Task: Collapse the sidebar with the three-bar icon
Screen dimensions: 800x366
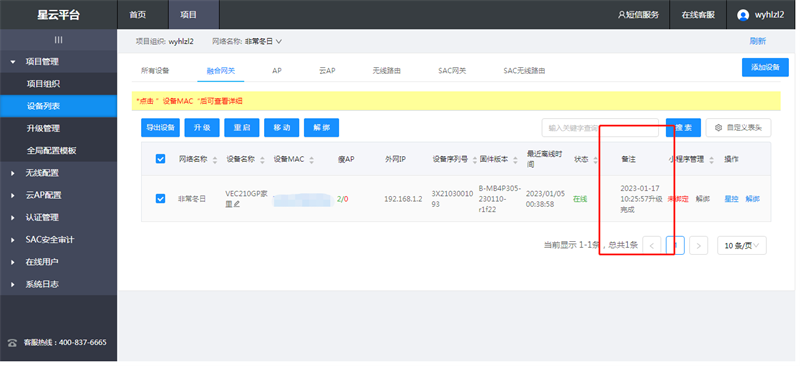Action: coord(59,40)
